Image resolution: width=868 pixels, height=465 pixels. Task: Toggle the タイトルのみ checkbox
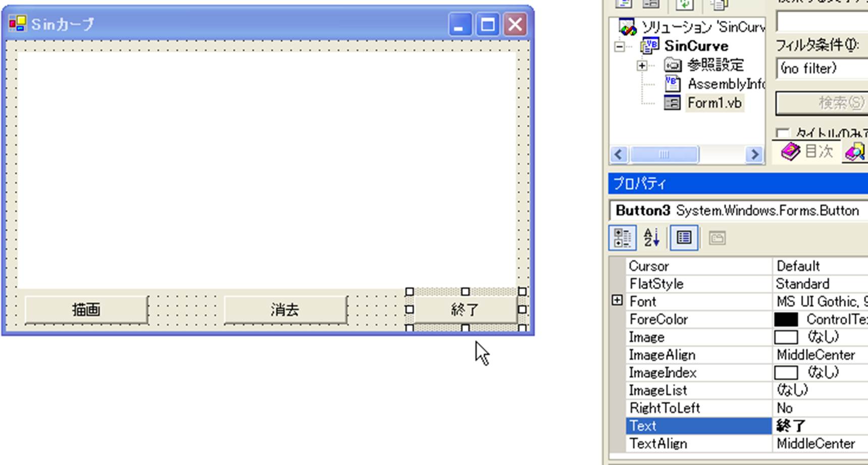tap(782, 133)
